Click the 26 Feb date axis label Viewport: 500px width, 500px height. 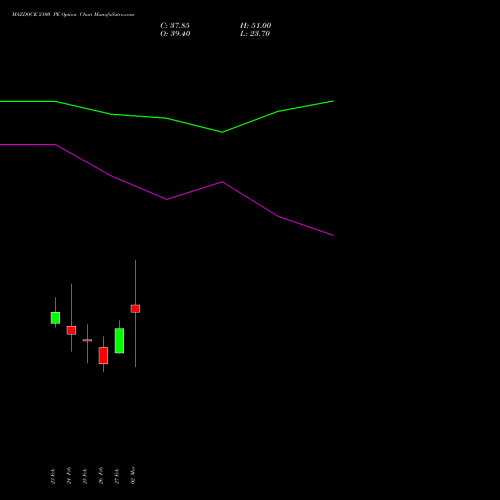(101, 475)
